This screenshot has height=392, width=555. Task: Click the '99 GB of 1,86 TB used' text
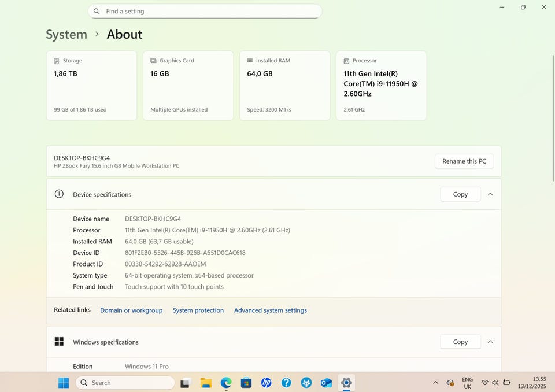coord(80,110)
